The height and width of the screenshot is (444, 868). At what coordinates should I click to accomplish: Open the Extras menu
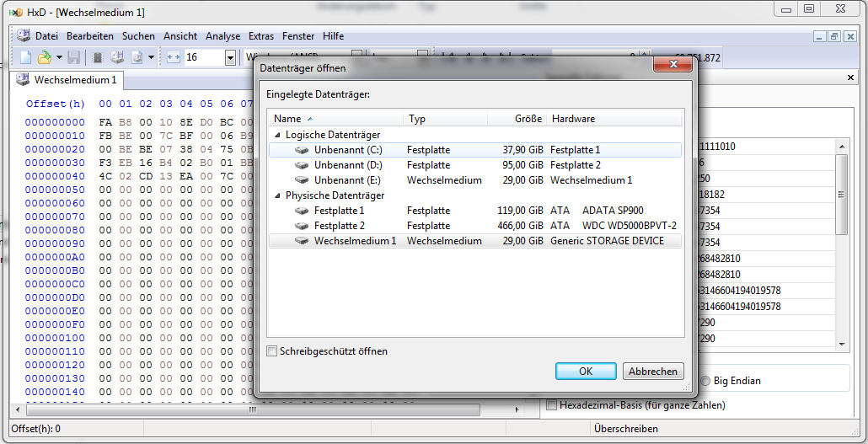pyautogui.click(x=260, y=36)
